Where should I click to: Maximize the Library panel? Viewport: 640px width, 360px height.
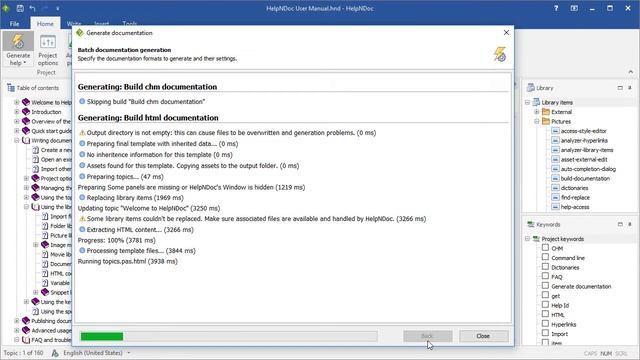coord(620,88)
